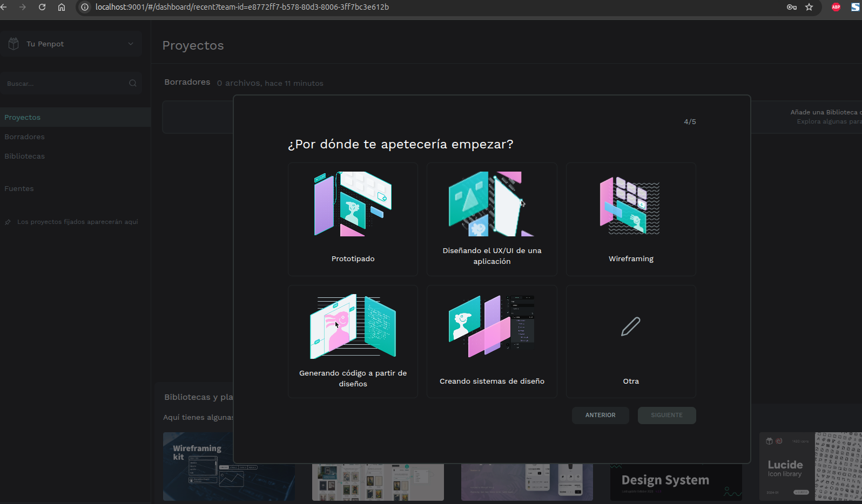Click the ABP extension icon
Screen dimensions: 862x504
(x=836, y=7)
